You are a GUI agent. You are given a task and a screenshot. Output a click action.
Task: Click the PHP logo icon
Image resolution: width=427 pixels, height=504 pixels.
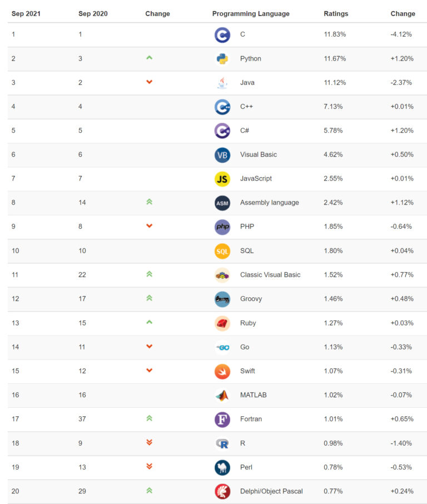click(x=222, y=227)
